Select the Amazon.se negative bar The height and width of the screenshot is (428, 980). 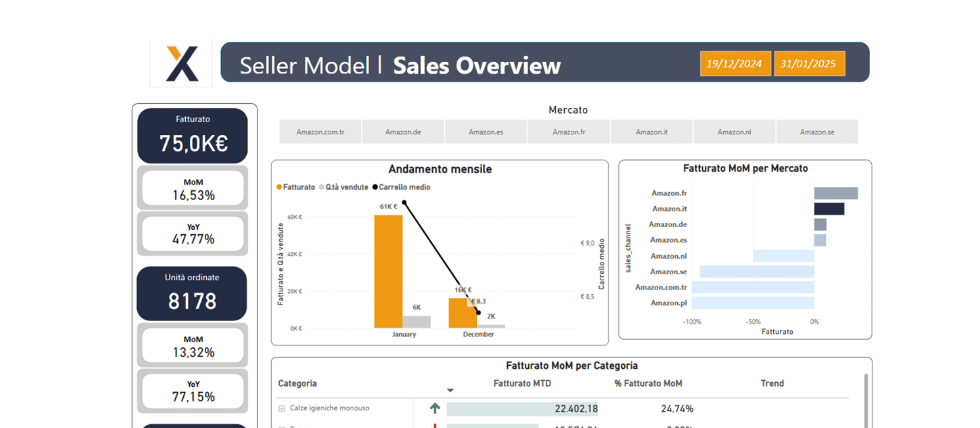point(757,272)
